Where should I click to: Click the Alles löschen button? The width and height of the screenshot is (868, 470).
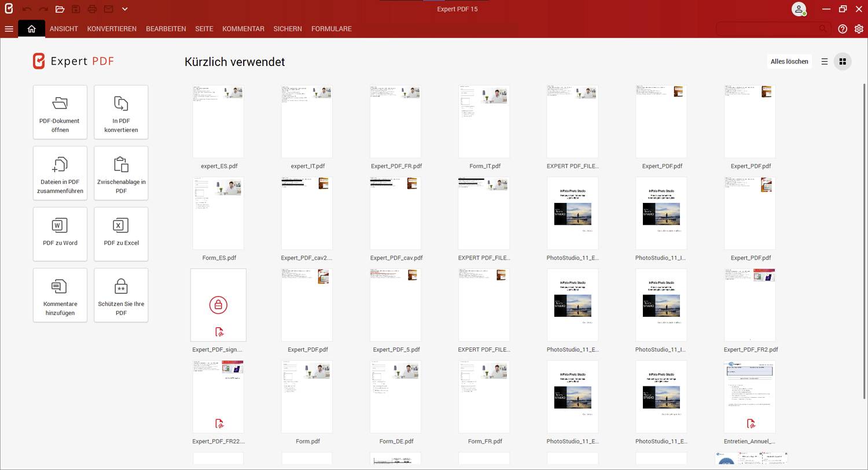tap(789, 61)
